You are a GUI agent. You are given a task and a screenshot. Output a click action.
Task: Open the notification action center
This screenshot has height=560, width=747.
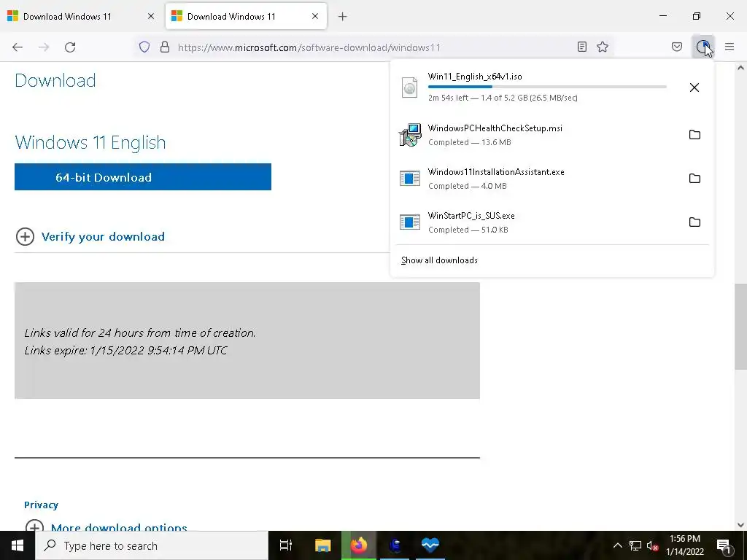(724, 545)
